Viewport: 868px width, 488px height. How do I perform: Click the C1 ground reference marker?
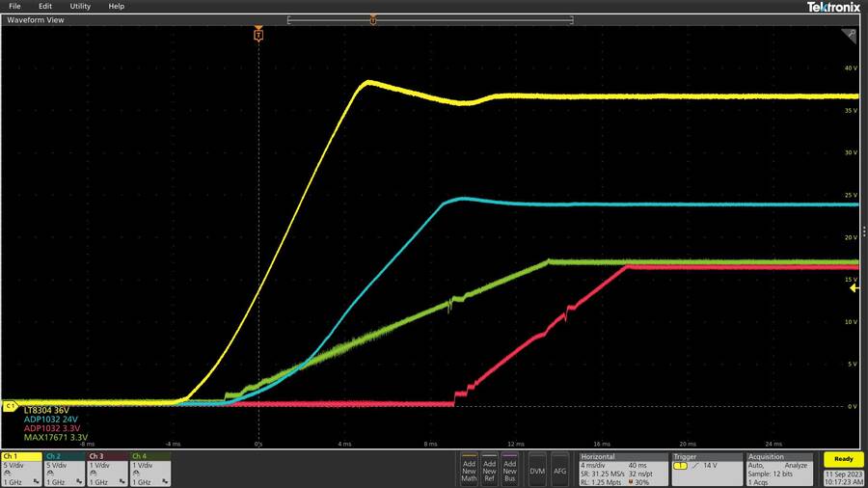click(10, 406)
